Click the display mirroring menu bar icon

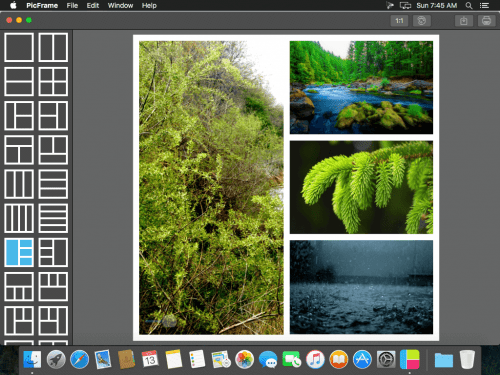(x=405, y=5)
